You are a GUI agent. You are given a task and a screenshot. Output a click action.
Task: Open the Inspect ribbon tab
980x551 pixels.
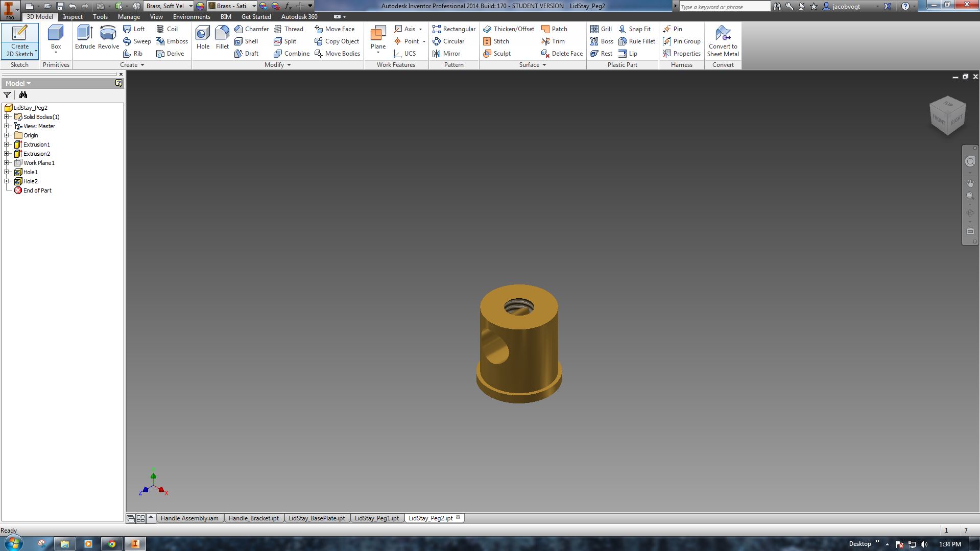coord(73,17)
